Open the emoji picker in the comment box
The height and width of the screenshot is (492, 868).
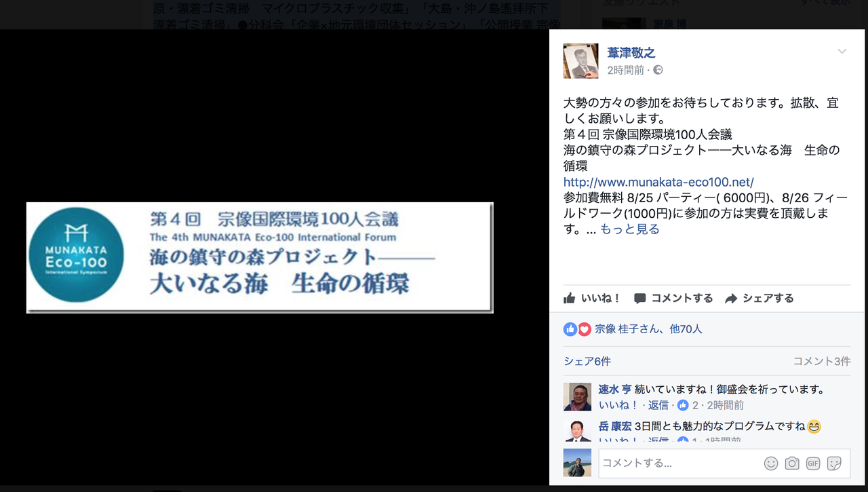770,463
